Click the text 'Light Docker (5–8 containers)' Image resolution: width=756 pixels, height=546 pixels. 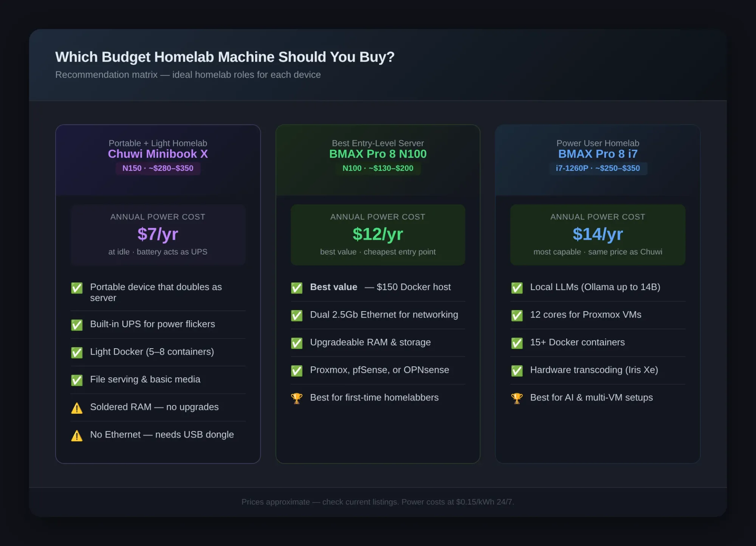tap(152, 352)
